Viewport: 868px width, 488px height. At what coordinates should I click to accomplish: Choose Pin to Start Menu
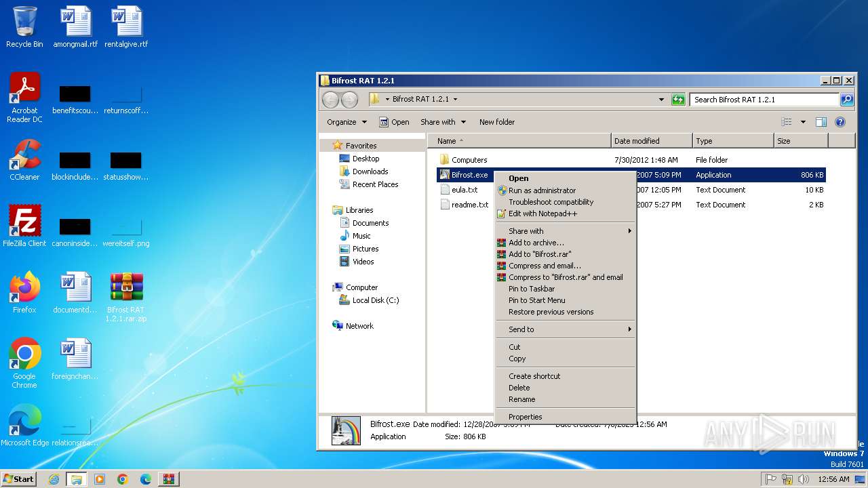[566, 300]
